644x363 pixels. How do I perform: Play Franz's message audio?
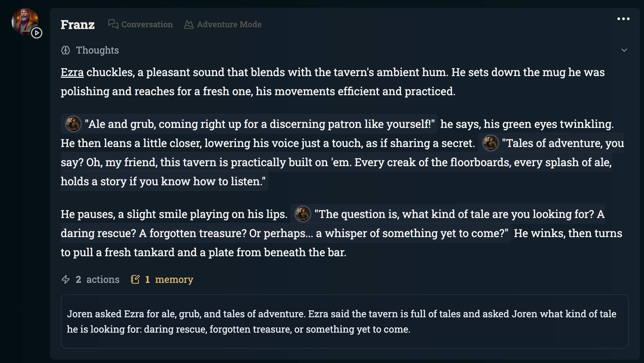(37, 33)
